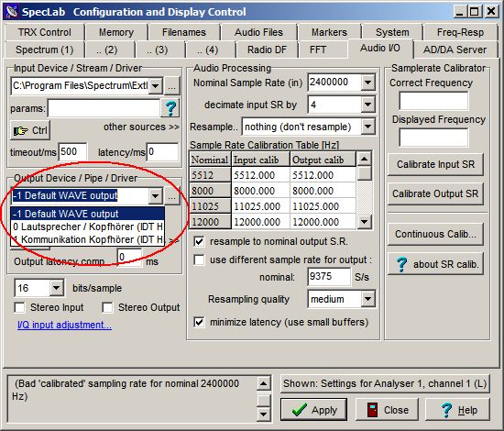Viewport: 504px width, 431px height.
Task: Click the input device browse '...' button
Action: [x=171, y=86]
